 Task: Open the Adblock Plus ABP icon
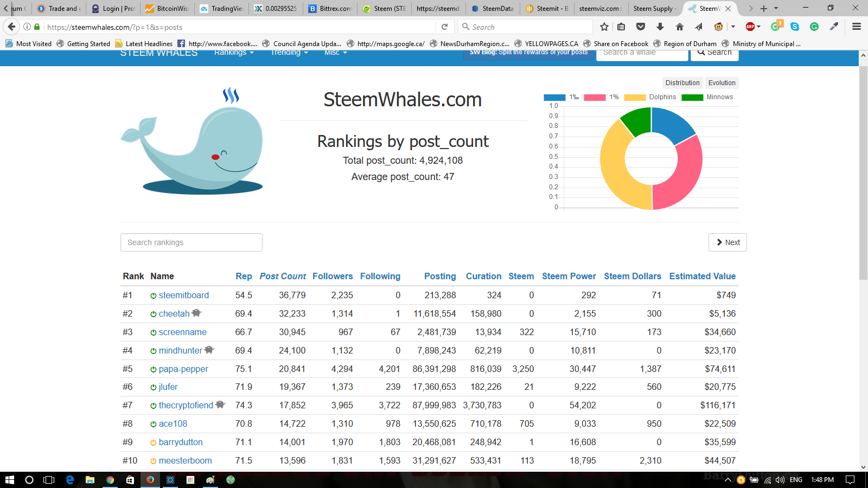tap(750, 27)
